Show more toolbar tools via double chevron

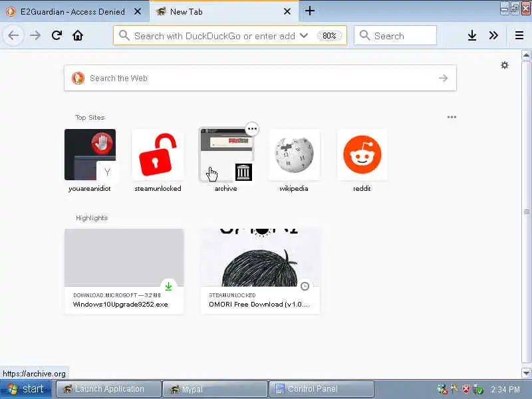[493, 35]
